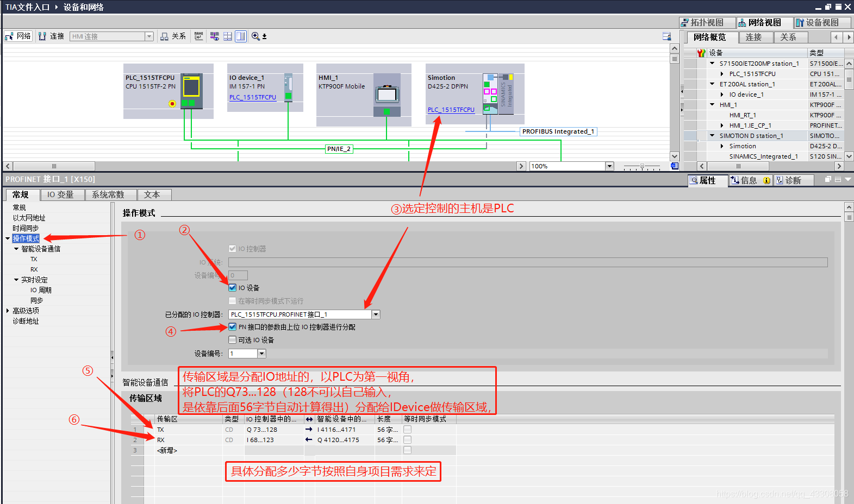The image size is (854, 504).
Task: Toggle PN 接口的参数由上位 IO 控制器进行分配
Action: (233, 327)
